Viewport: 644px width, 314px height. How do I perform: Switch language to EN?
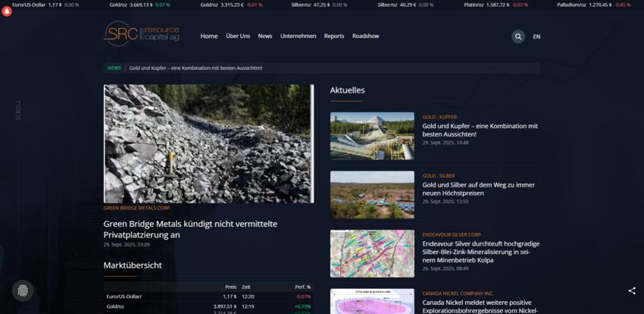pos(536,36)
